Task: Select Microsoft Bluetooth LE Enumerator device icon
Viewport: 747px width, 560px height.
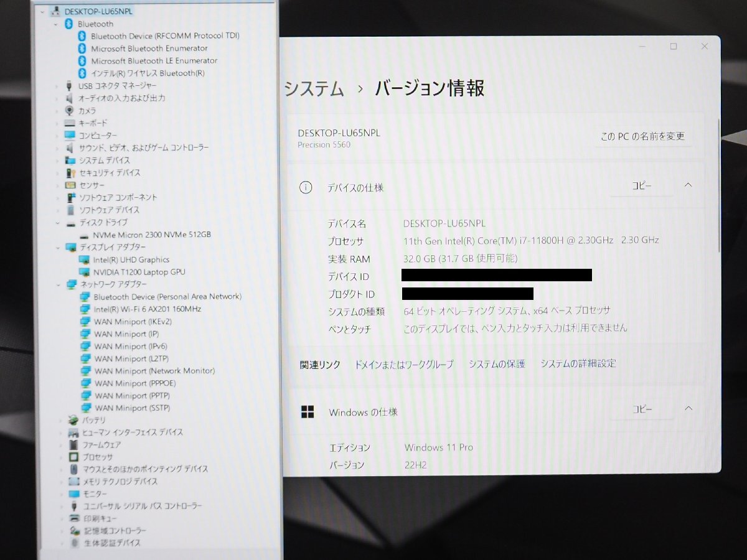Action: coord(82,61)
